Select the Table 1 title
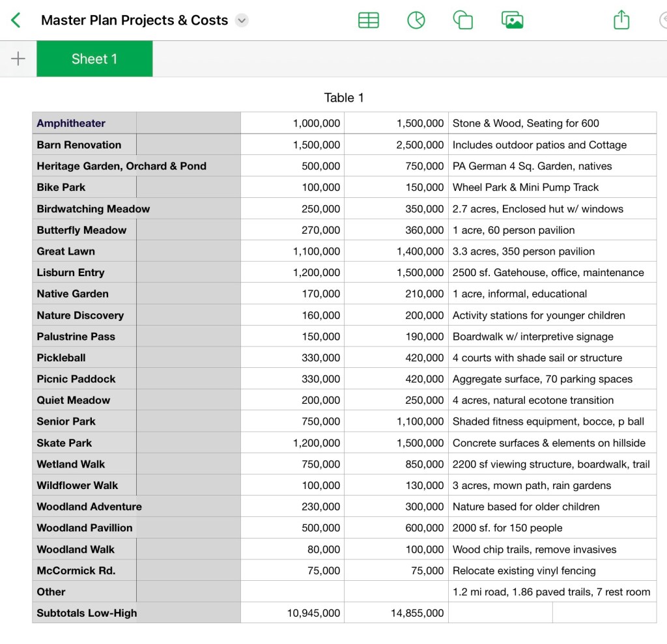This screenshot has width=667, height=644. click(344, 98)
